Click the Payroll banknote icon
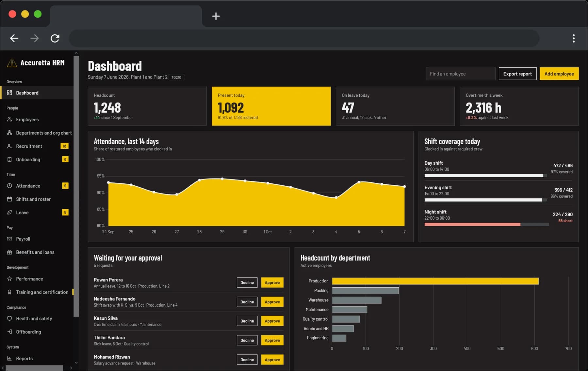Viewport: 588px width, 371px height. point(9,239)
